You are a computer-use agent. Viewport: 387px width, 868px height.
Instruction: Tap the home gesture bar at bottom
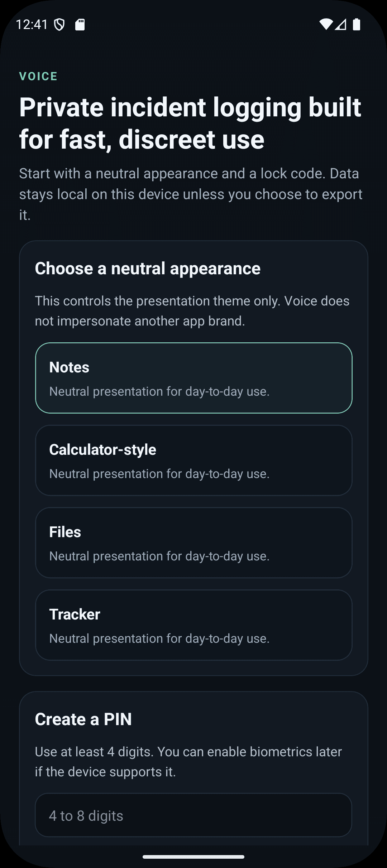193,857
